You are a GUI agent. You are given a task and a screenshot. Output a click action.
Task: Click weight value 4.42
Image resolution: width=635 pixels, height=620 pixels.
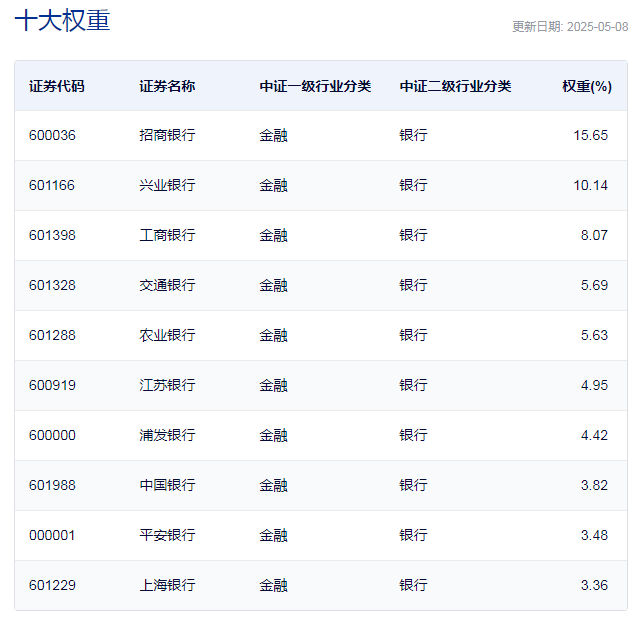(x=594, y=435)
